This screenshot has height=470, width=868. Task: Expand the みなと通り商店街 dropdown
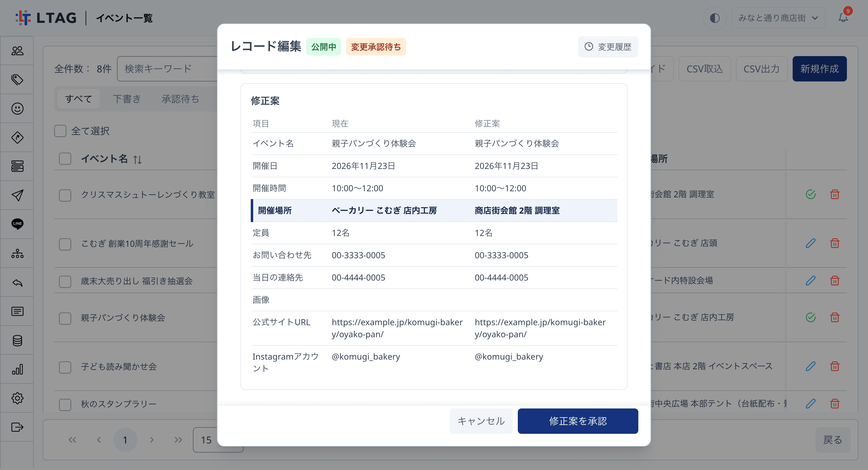pyautogui.click(x=778, y=18)
